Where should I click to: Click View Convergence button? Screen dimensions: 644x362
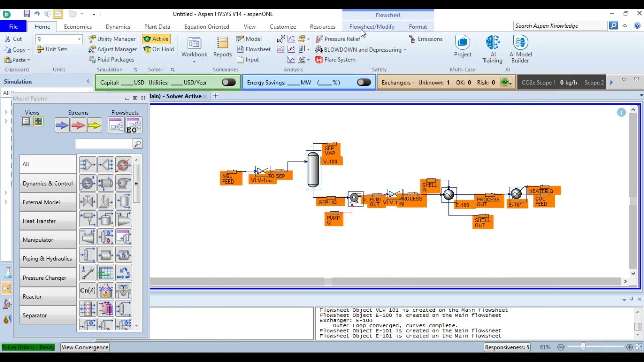click(x=85, y=347)
